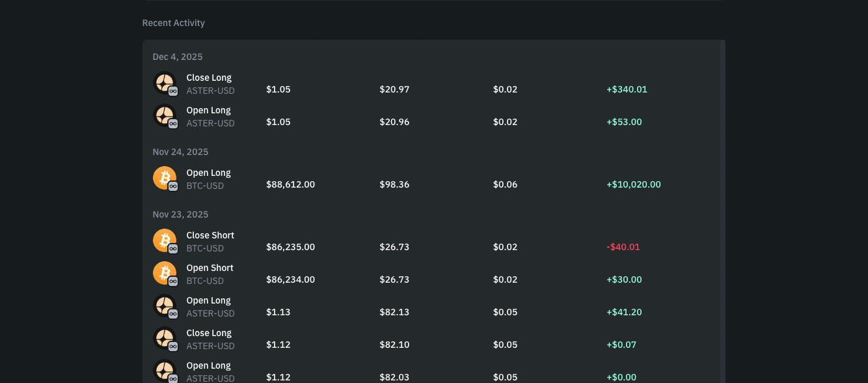
Task: Open the Close Short BTC-USD entry
Action: pyautogui.click(x=431, y=241)
